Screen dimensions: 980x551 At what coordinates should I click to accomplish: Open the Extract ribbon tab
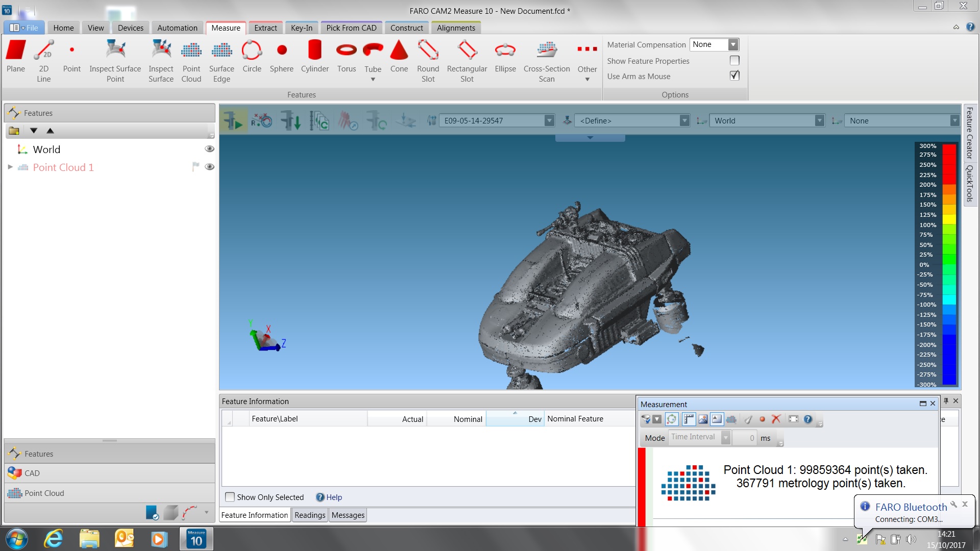click(x=265, y=28)
